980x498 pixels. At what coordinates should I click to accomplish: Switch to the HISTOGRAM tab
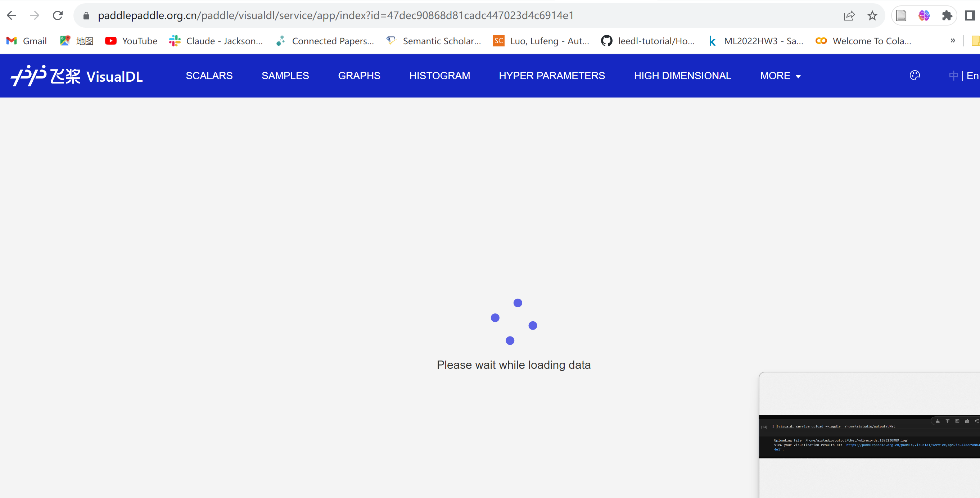[439, 76]
